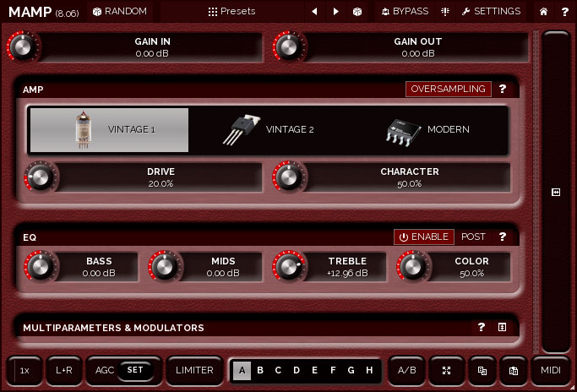Image resolution: width=577 pixels, height=392 pixels.
Task: Select the MODERN chip amp
Action: [427, 130]
